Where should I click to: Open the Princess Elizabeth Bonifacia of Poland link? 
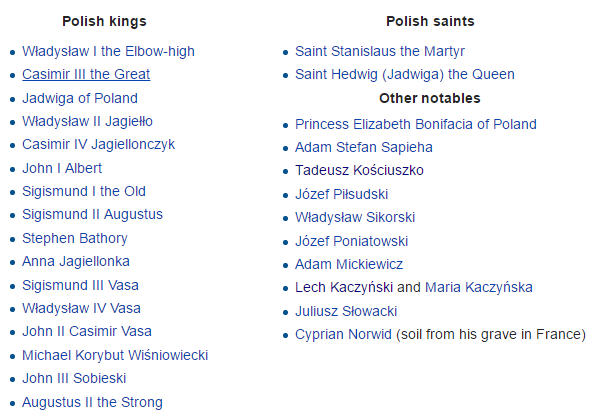pyautogui.click(x=416, y=124)
